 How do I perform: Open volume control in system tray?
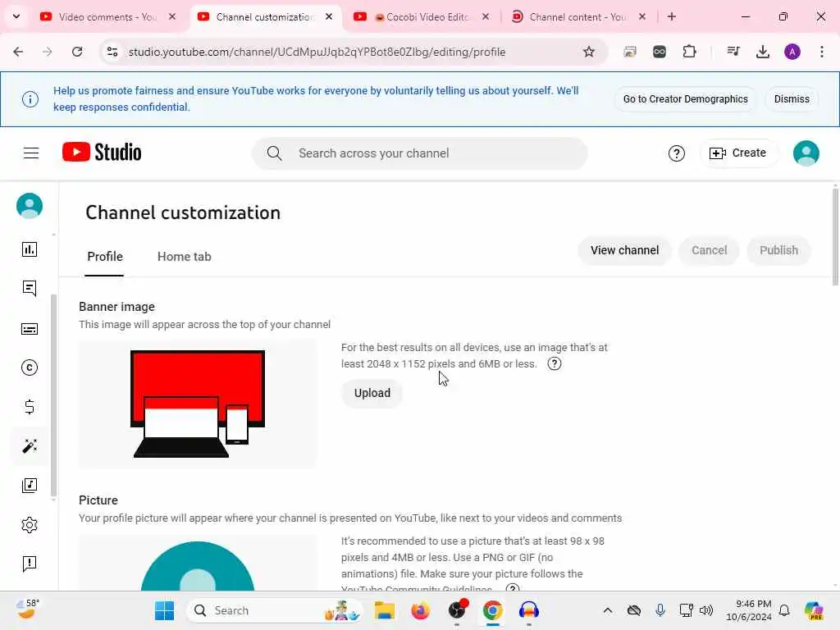pyautogui.click(x=706, y=610)
